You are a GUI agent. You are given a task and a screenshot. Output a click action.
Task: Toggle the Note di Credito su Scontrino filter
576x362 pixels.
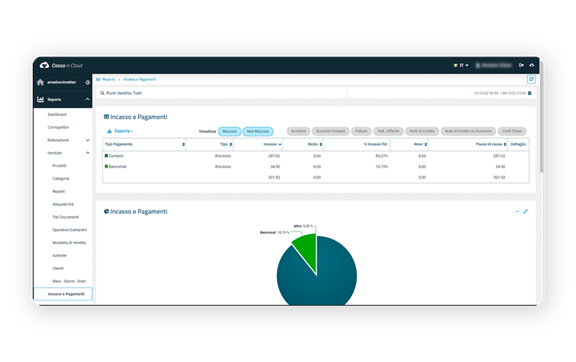point(468,131)
